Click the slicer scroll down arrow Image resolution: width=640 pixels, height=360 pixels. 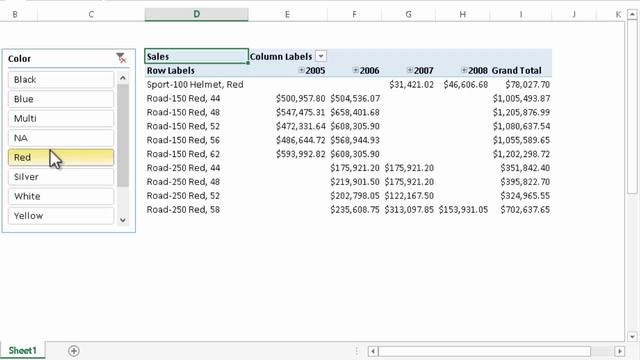[123, 220]
